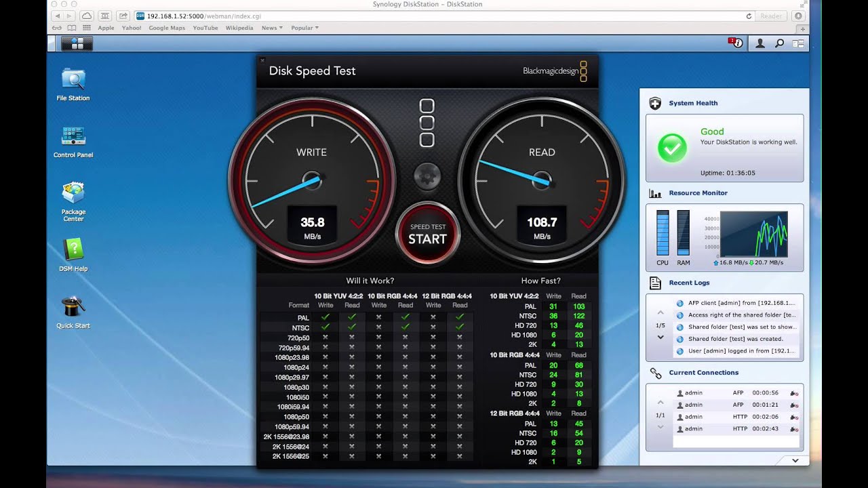The image size is (868, 488).
Task: Select 'User [admin] logged in from' log
Action: (x=737, y=351)
